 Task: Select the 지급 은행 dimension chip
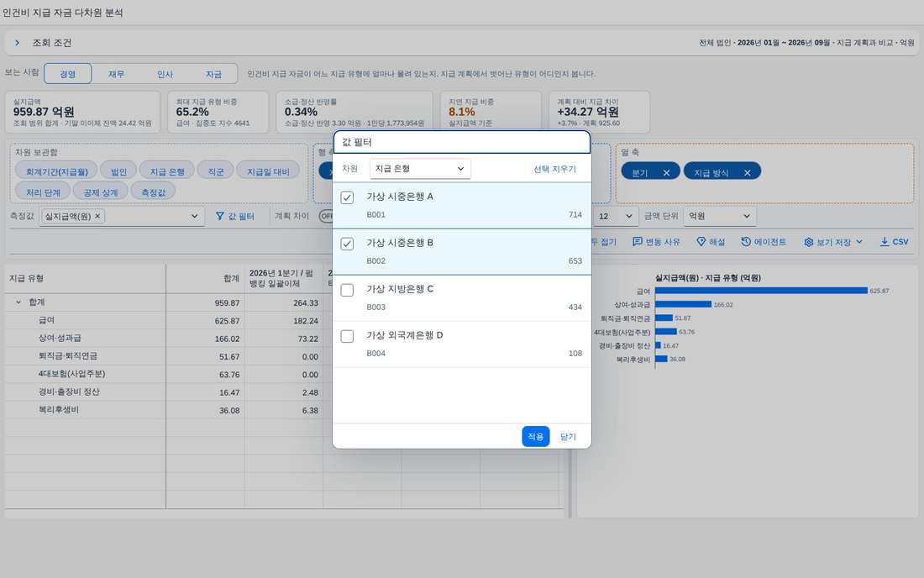tap(167, 171)
